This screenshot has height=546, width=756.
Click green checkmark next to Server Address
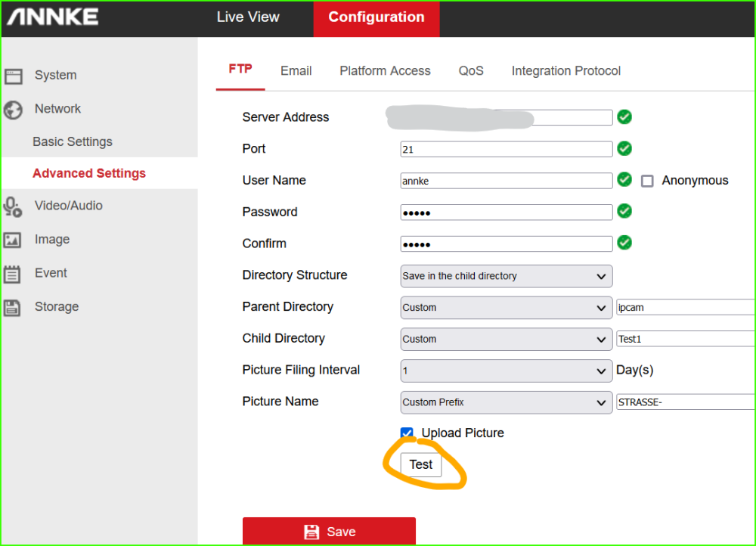pos(624,116)
